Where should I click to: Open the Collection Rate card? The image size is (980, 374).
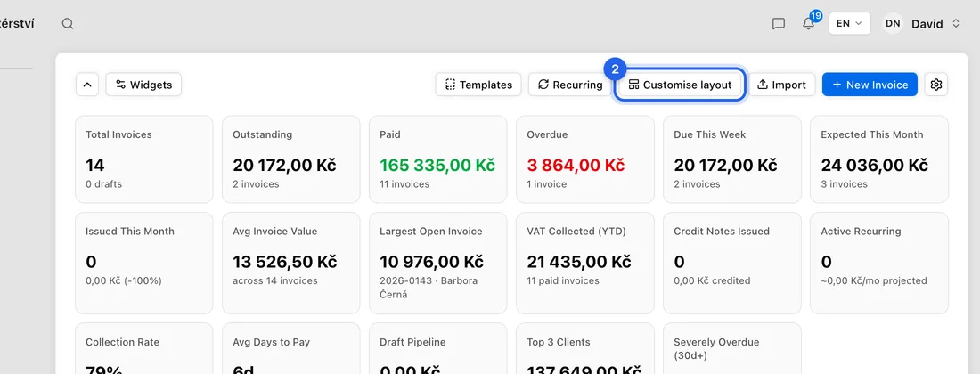pos(143,348)
